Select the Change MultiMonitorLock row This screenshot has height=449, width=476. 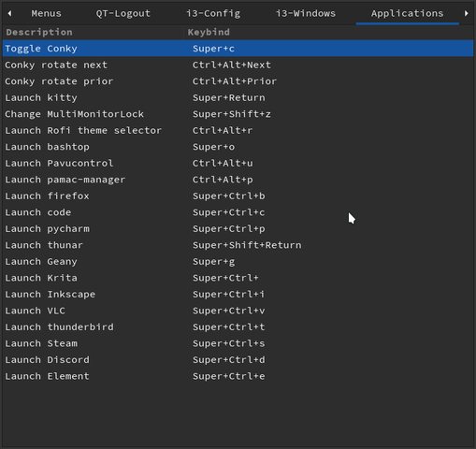click(x=238, y=114)
